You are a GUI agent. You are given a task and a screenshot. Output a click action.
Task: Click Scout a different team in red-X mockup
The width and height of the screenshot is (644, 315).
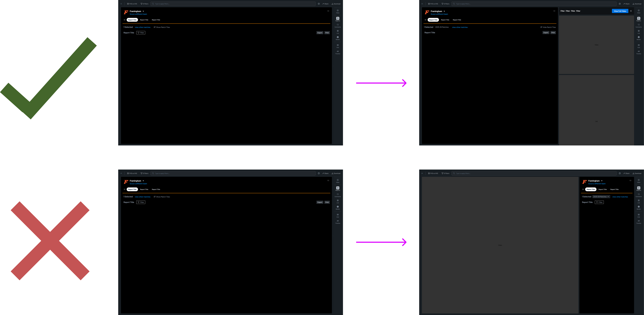138,184
